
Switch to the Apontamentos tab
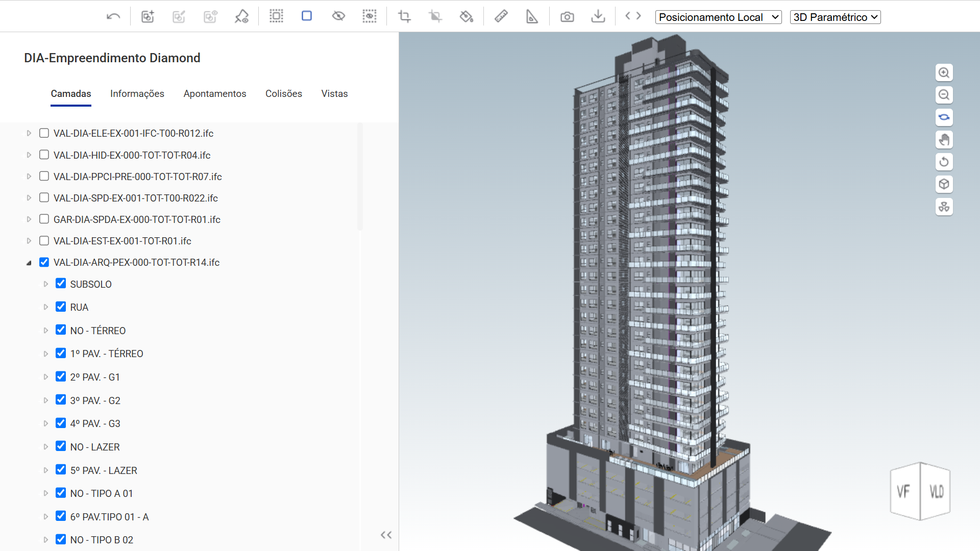(215, 94)
